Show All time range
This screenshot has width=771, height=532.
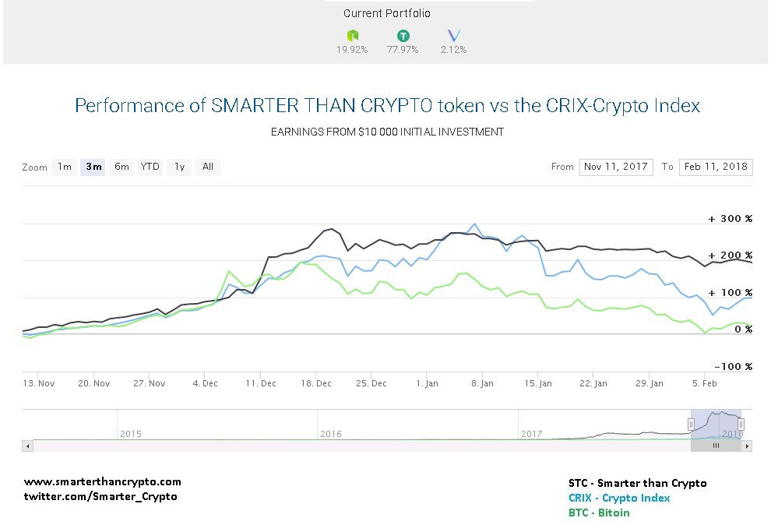[208, 167]
